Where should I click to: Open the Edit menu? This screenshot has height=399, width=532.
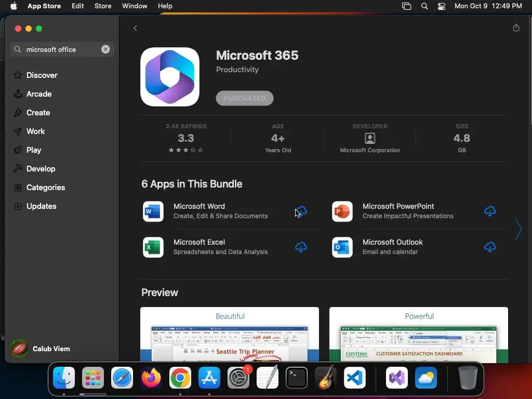pyautogui.click(x=78, y=6)
